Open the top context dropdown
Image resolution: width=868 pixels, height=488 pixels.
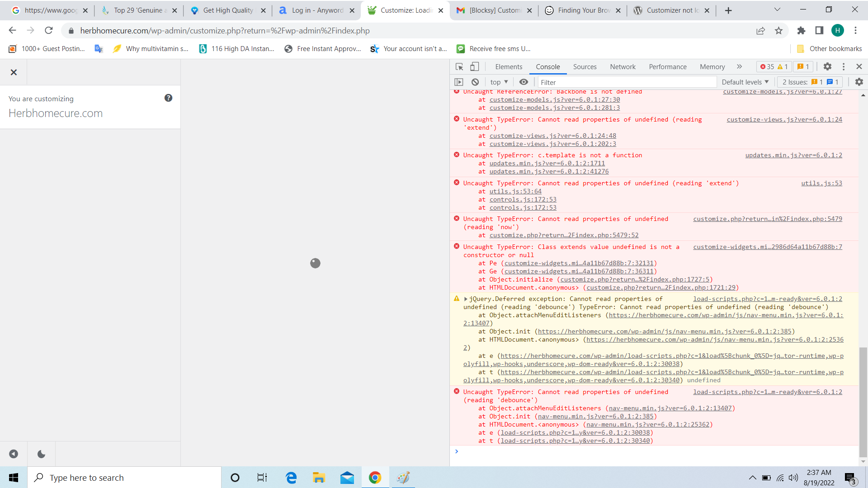click(x=499, y=82)
